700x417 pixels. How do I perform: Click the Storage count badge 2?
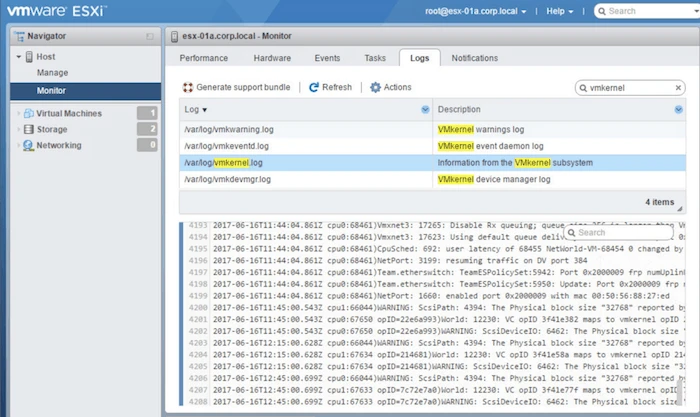click(x=147, y=129)
